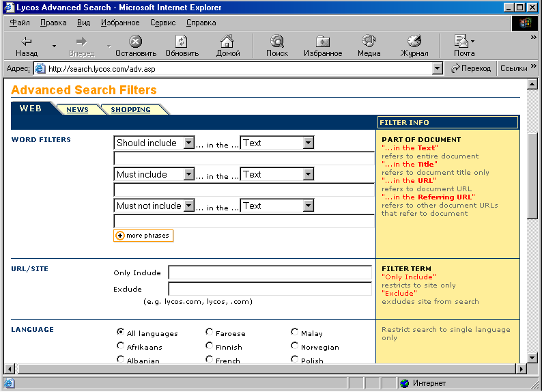
Task: Open the Поиск search pane
Action: 277,42
